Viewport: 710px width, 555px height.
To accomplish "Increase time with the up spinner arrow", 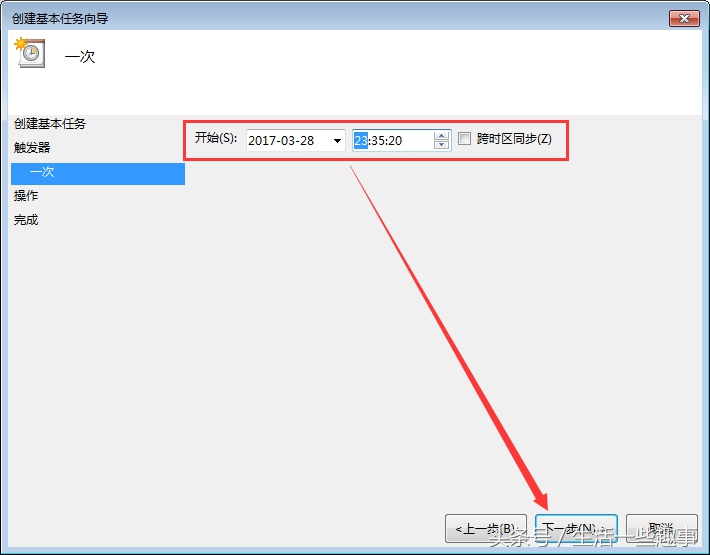I will (441, 136).
